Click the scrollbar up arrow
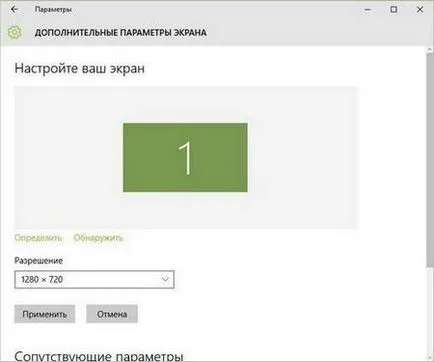 pos(429,50)
